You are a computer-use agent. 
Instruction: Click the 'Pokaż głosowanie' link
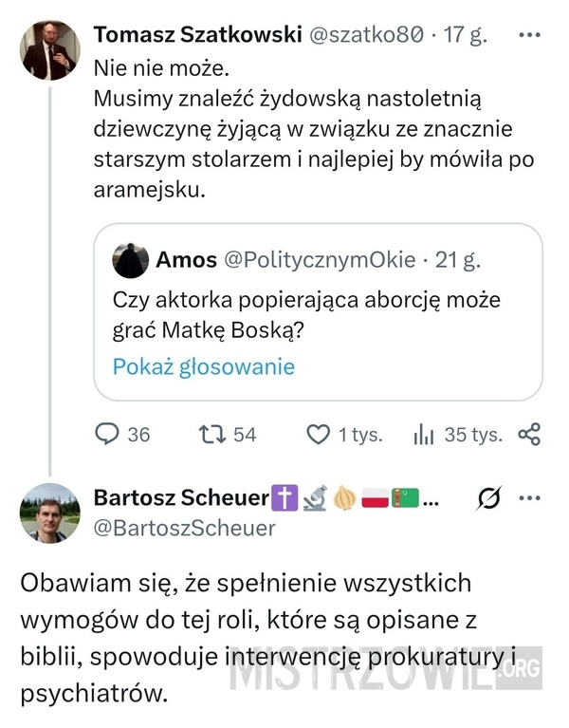coord(203,366)
